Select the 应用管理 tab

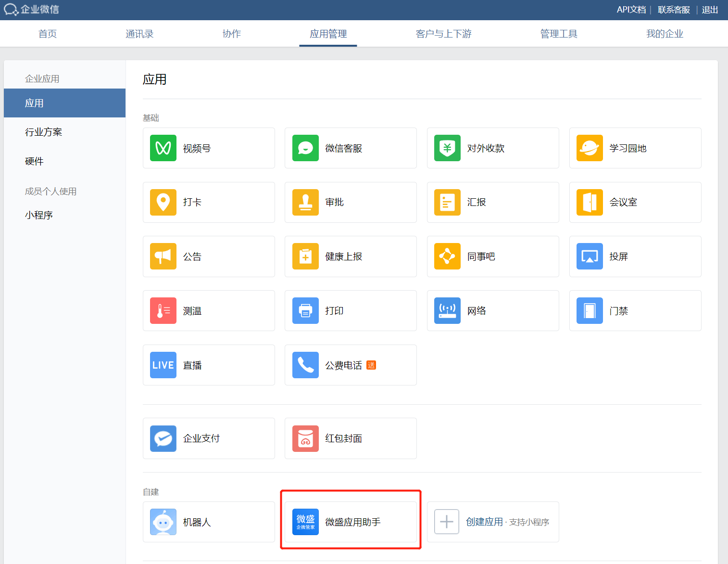point(328,34)
